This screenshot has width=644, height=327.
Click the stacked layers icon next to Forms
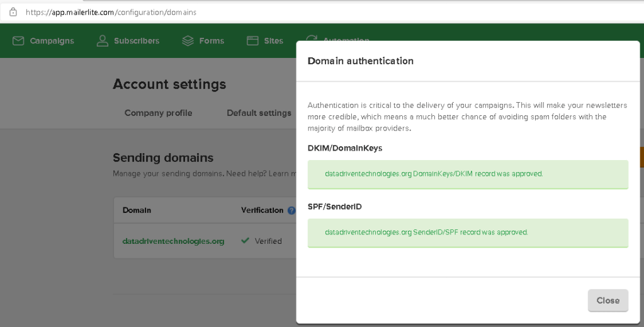[x=188, y=41]
